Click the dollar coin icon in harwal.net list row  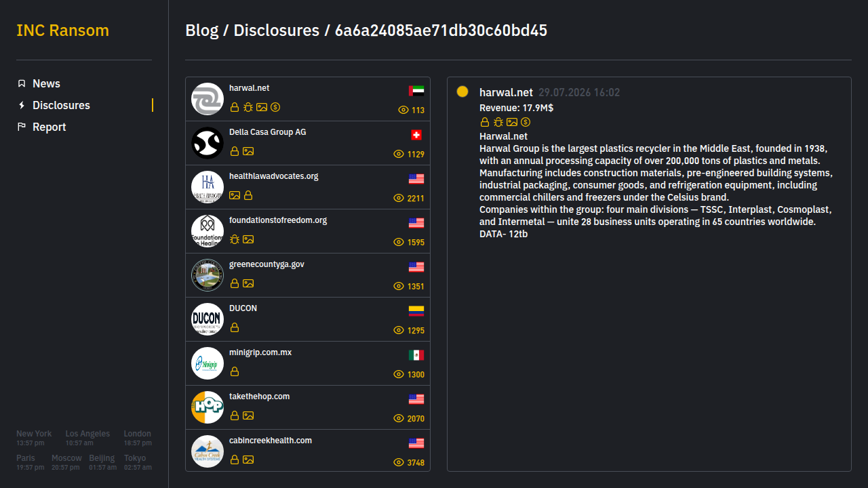coord(275,107)
